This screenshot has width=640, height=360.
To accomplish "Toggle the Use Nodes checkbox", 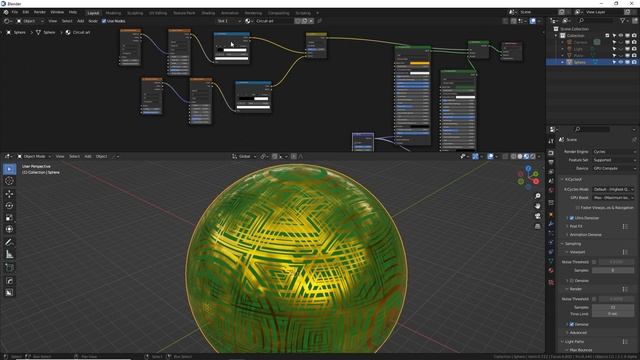I will click(x=104, y=21).
